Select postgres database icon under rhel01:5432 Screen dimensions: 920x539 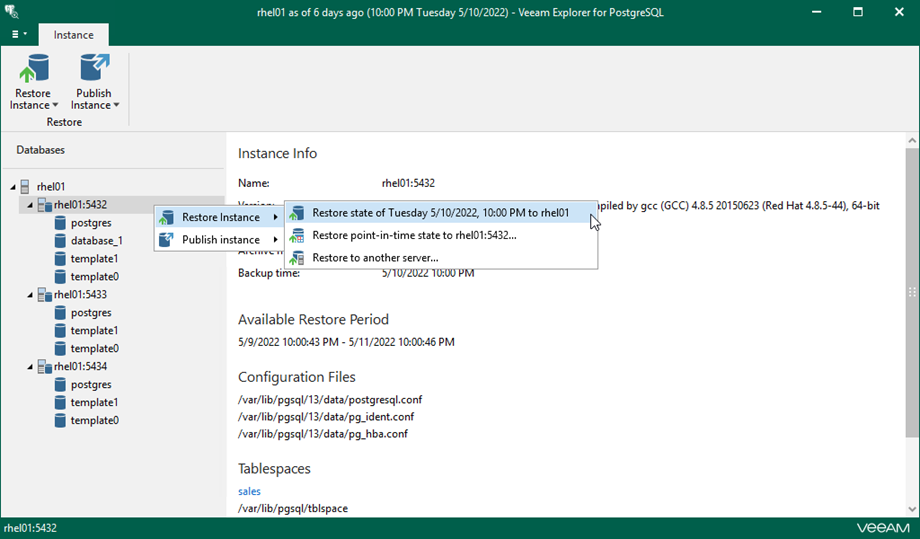(x=60, y=223)
